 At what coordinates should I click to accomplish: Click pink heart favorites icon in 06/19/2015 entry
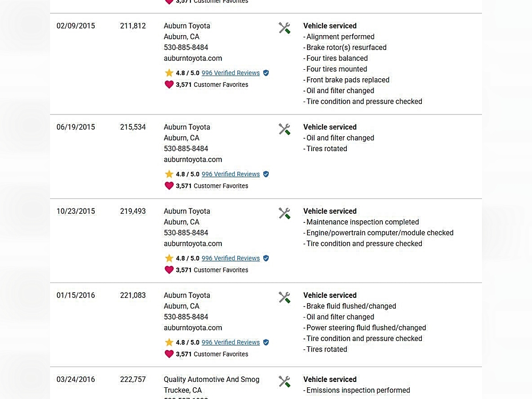[169, 186]
